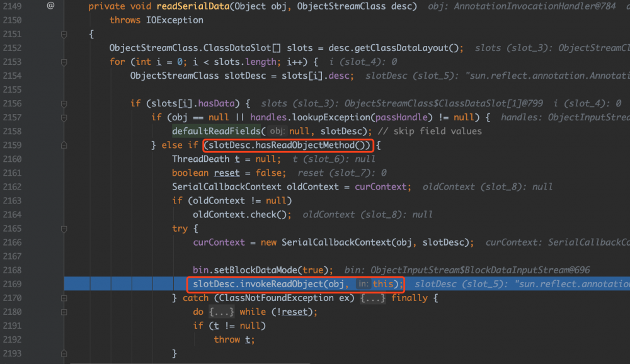Expand the folded do-while block at line 2180
The width and height of the screenshot is (630, 364).
click(x=64, y=312)
